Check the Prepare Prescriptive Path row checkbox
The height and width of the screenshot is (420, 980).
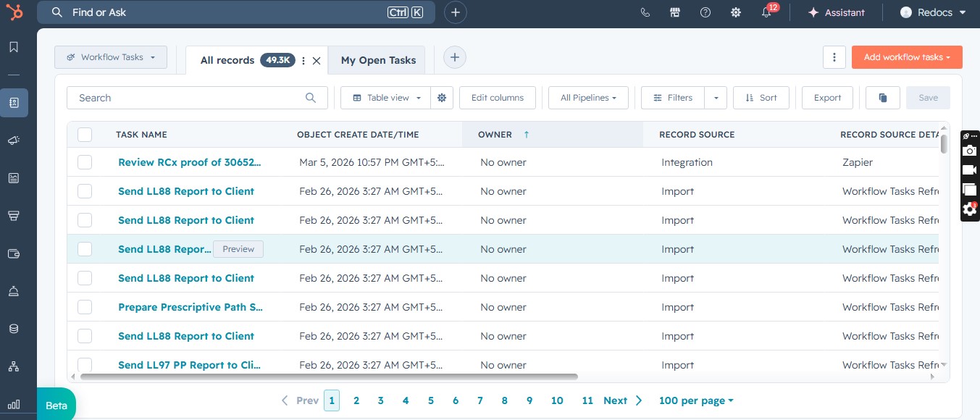85,307
